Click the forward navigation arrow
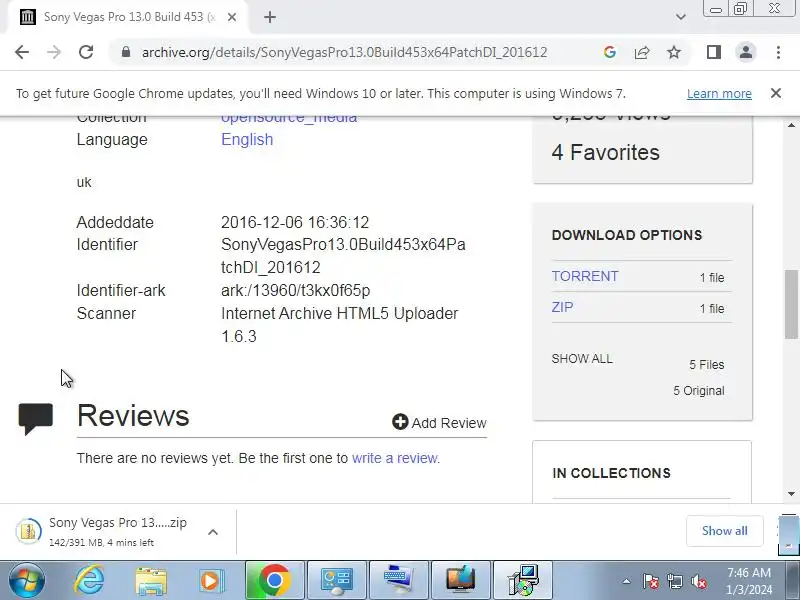 click(54, 52)
